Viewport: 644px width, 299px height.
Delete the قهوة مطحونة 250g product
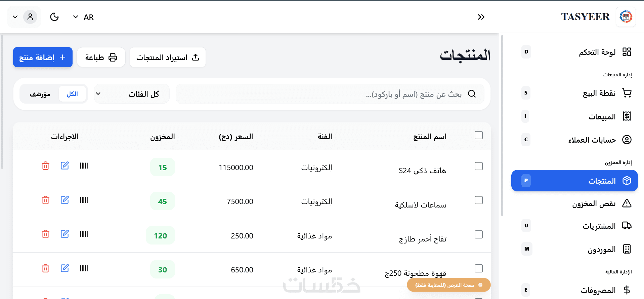click(x=45, y=268)
